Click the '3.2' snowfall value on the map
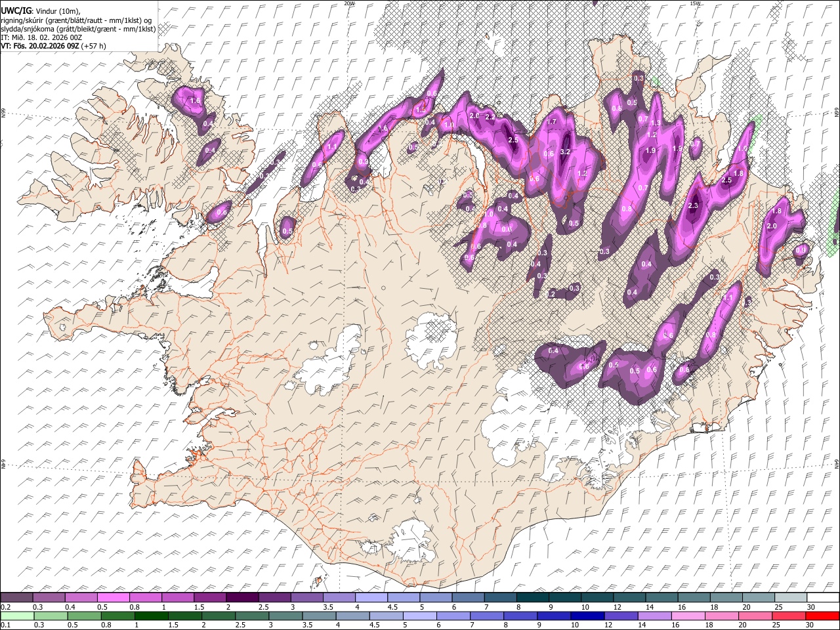The height and width of the screenshot is (630, 840). (x=565, y=152)
